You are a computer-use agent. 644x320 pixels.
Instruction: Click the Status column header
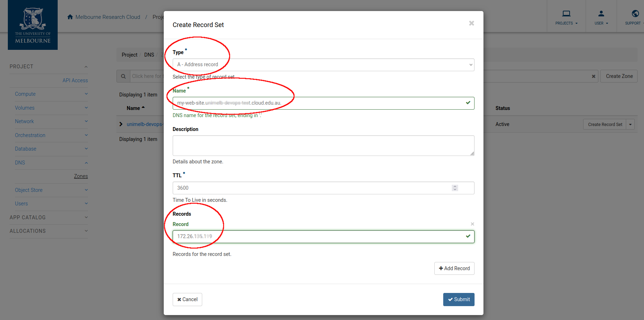pyautogui.click(x=503, y=108)
